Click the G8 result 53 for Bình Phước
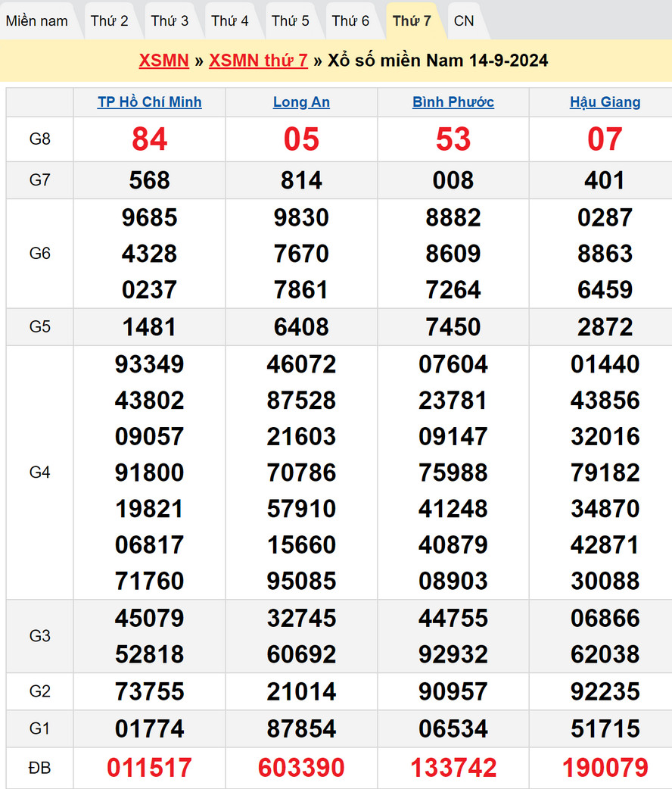 click(453, 139)
